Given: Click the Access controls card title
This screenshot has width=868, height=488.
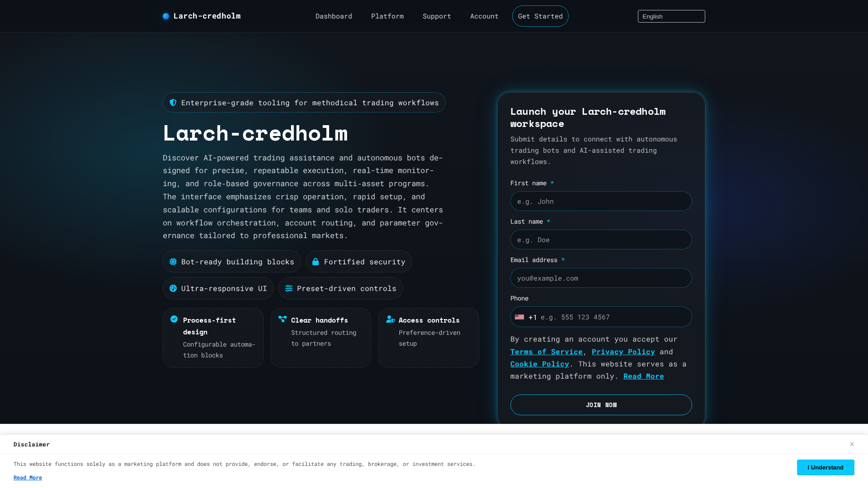Looking at the screenshot, I should pos(429,320).
